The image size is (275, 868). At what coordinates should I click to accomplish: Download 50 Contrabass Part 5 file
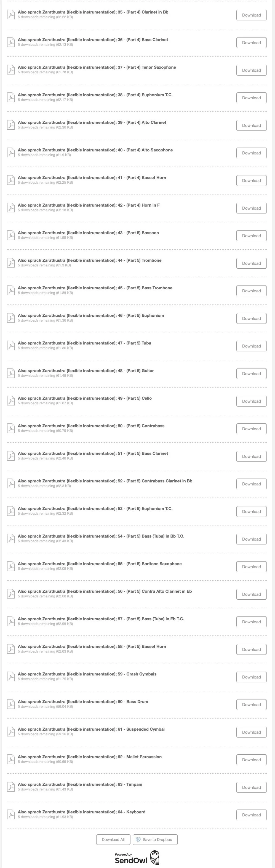[251, 429]
